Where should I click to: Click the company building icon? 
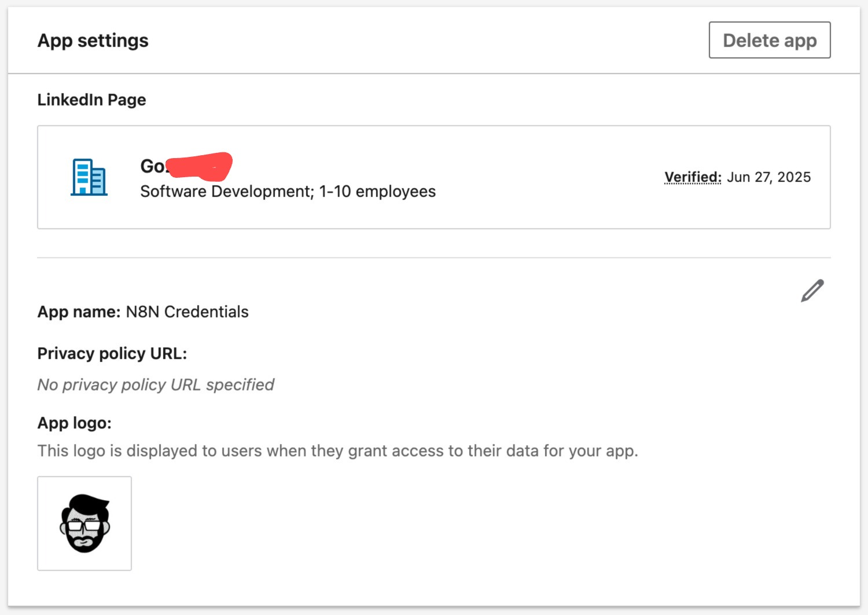point(89,177)
